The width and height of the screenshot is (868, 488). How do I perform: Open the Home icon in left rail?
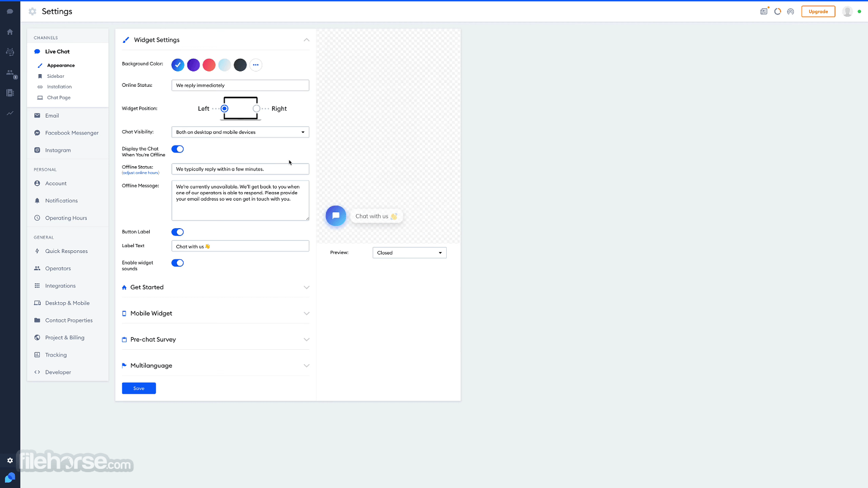[x=10, y=32]
